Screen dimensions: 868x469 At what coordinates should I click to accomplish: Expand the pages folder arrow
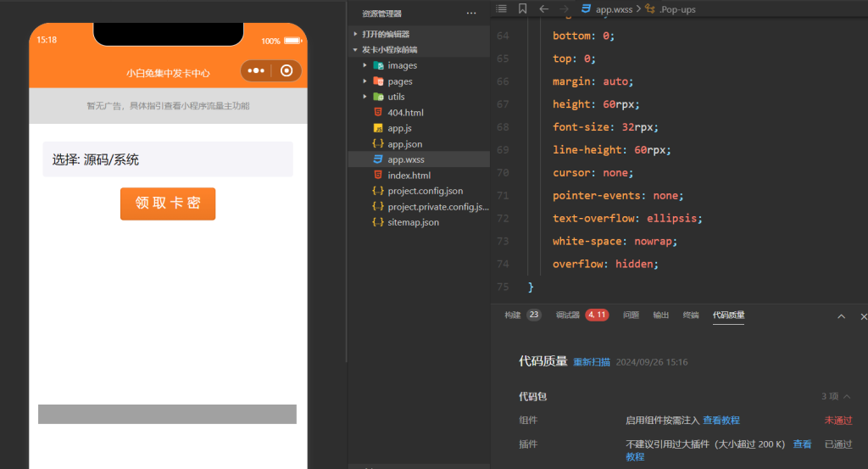coord(364,81)
